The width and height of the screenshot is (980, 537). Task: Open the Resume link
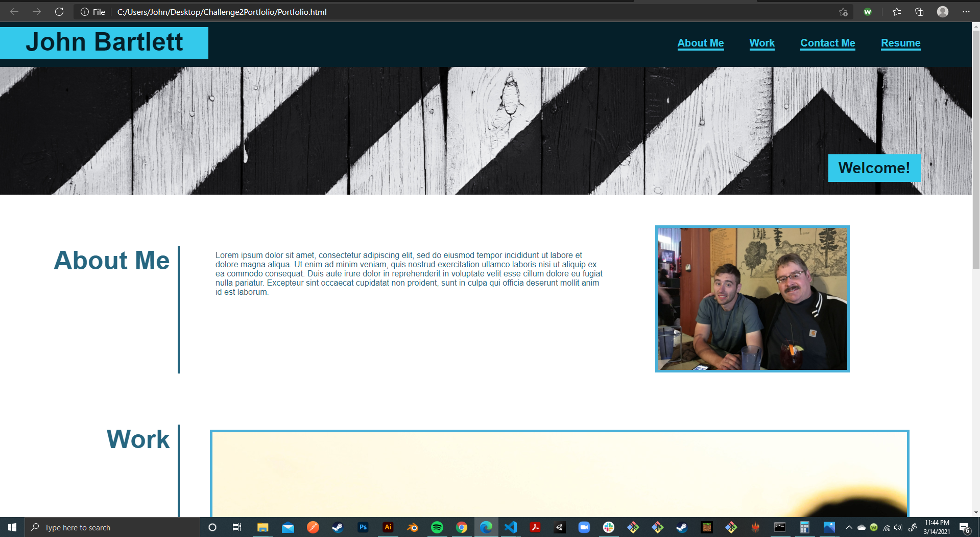900,43
